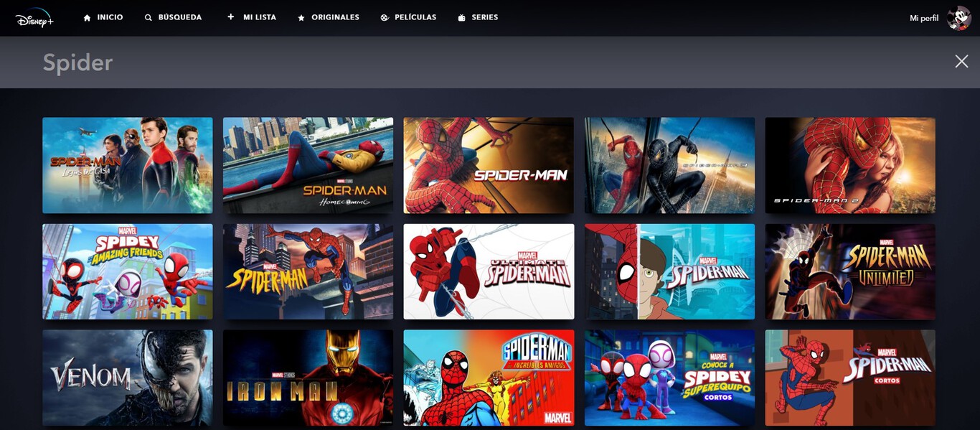Open search via the magnifying glass icon

coord(148,17)
